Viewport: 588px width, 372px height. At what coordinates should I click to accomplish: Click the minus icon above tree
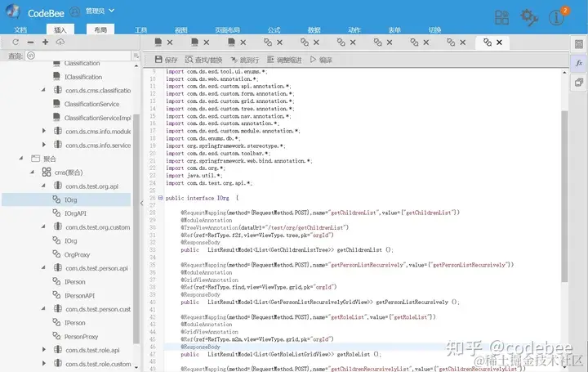31,42
